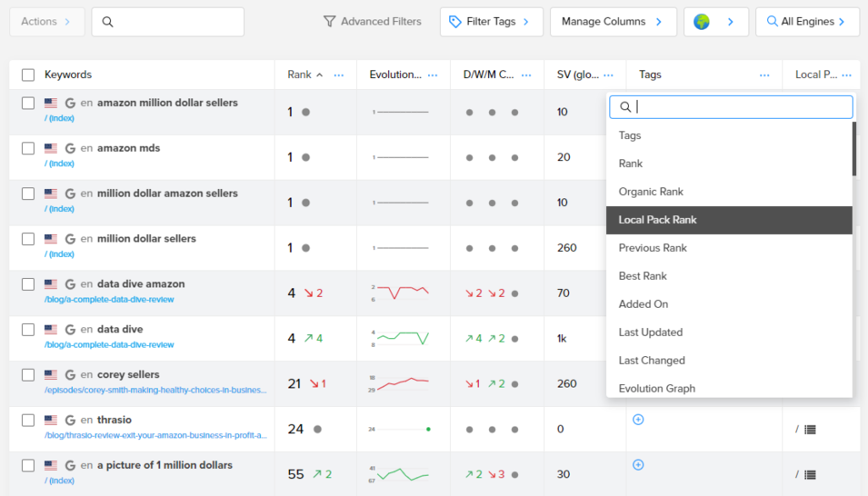Click the Advanced Filters button

(373, 21)
